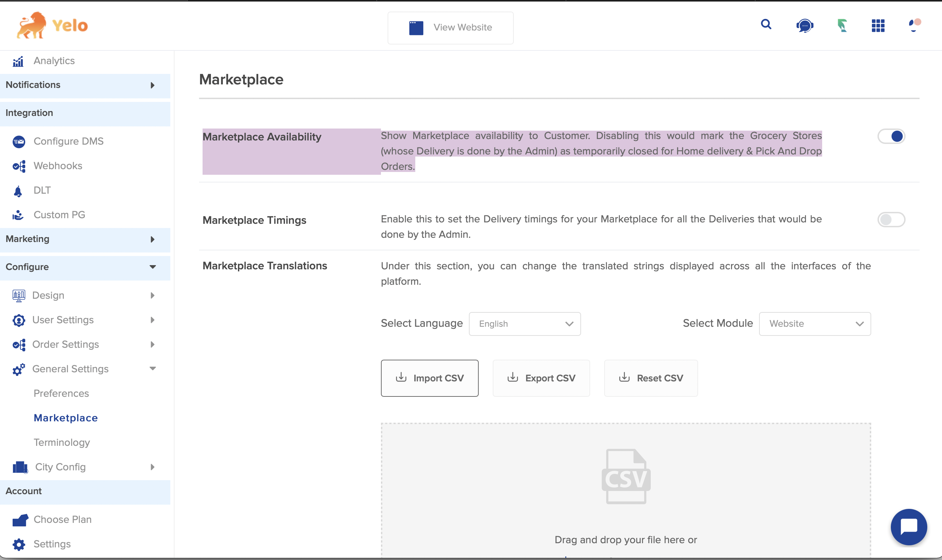Click the City Config buildings icon
The height and width of the screenshot is (560, 942).
(x=20, y=467)
